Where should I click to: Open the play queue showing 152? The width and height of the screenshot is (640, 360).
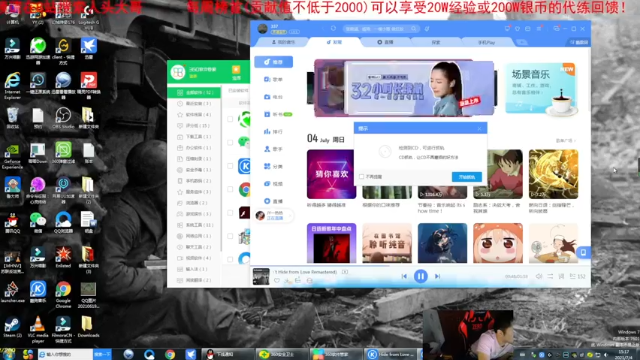(578, 276)
